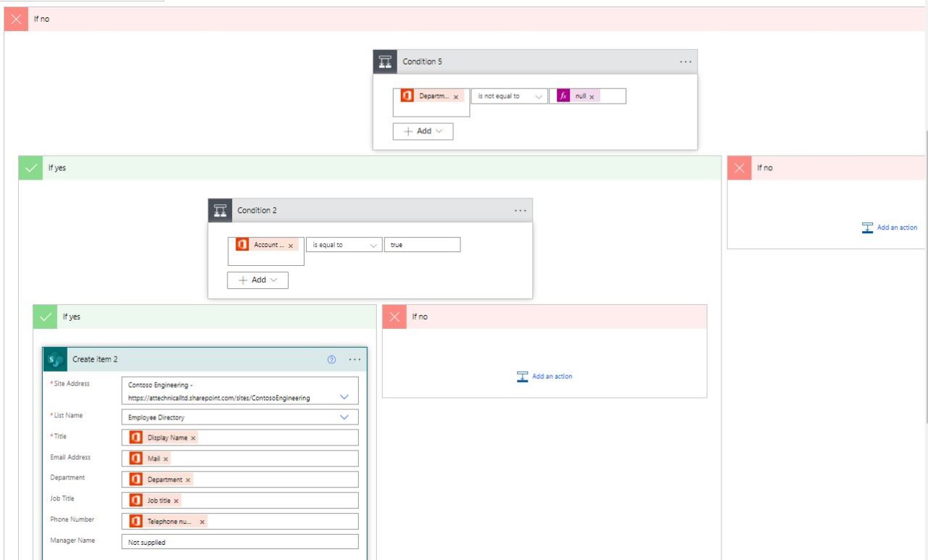This screenshot has height=560, width=928.
Task: Click the fx function icon on the null token
Action: pos(562,95)
